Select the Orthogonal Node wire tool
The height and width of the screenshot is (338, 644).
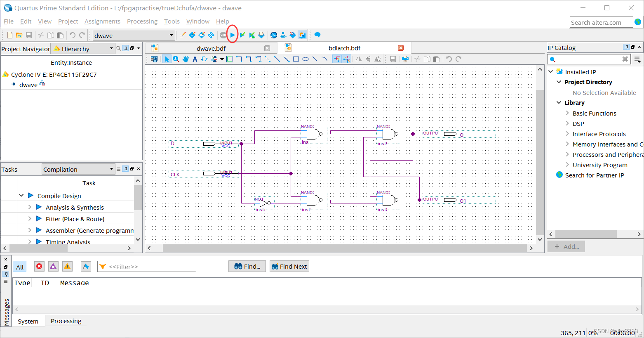coord(239,59)
